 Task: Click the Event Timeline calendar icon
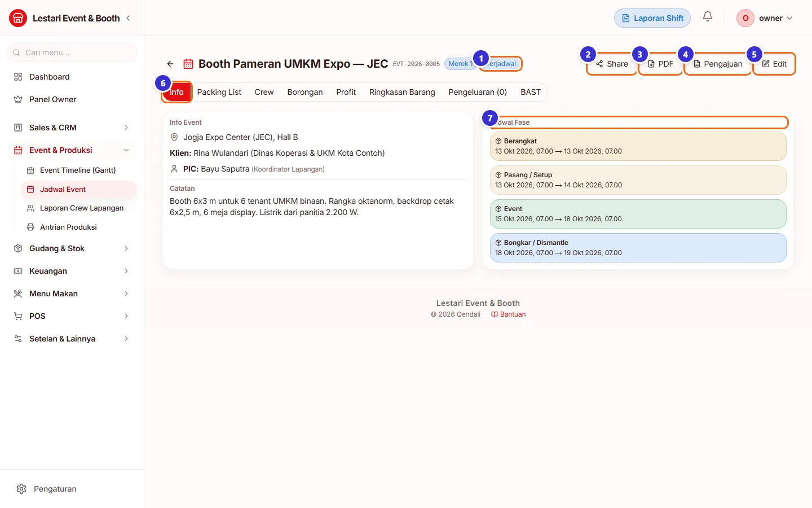[x=30, y=170]
